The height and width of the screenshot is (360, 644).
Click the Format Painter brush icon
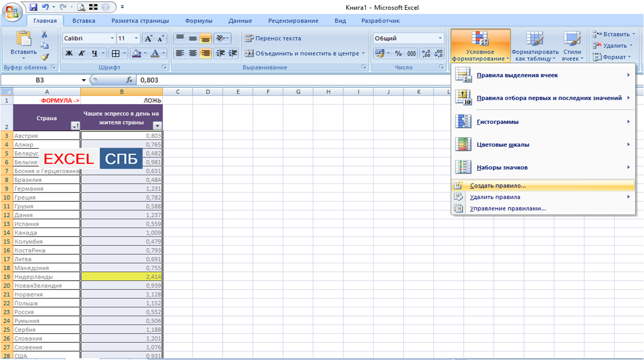pyautogui.click(x=45, y=57)
